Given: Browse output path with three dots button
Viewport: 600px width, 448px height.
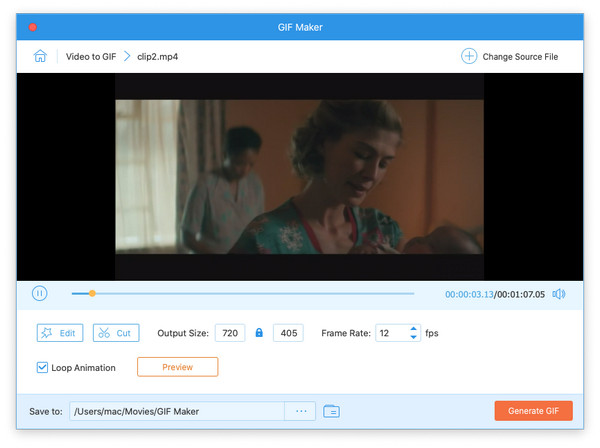Looking at the screenshot, I should (301, 411).
